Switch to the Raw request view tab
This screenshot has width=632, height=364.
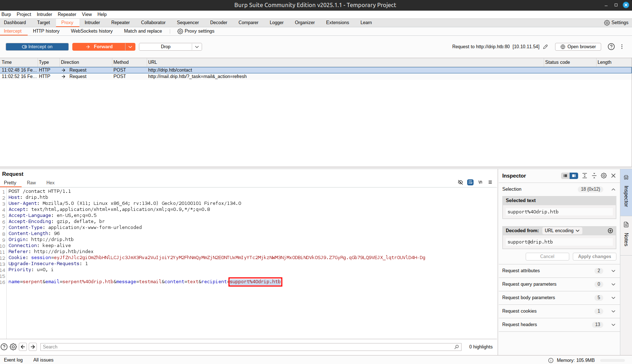point(31,183)
